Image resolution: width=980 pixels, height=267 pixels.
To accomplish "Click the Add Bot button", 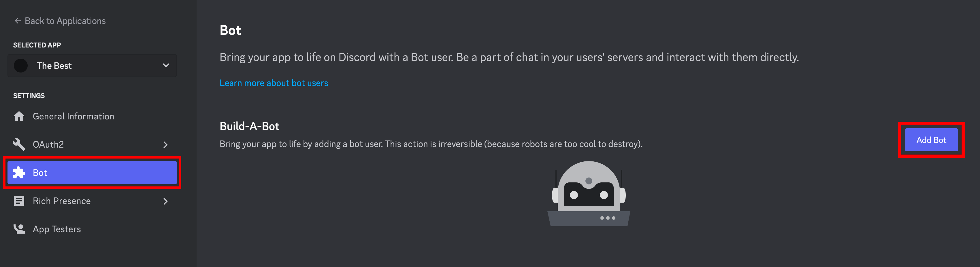I will 931,140.
